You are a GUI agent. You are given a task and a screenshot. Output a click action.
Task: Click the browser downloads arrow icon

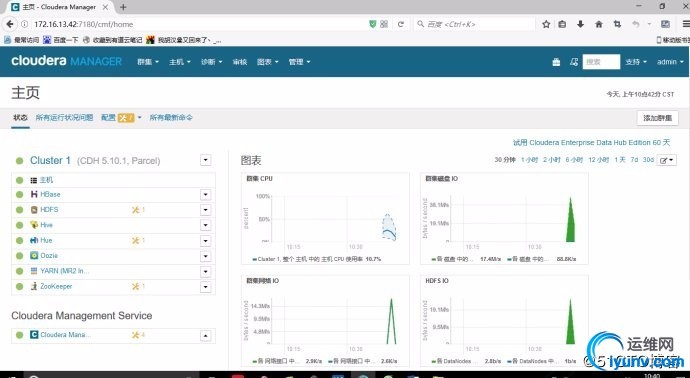click(580, 24)
